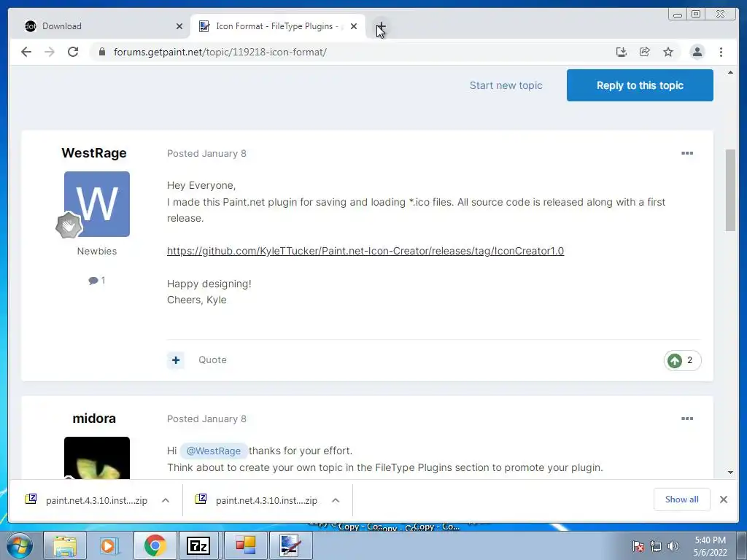The image size is (747, 560).
Task: Click the volume speaker tray icon
Action: (x=673, y=546)
